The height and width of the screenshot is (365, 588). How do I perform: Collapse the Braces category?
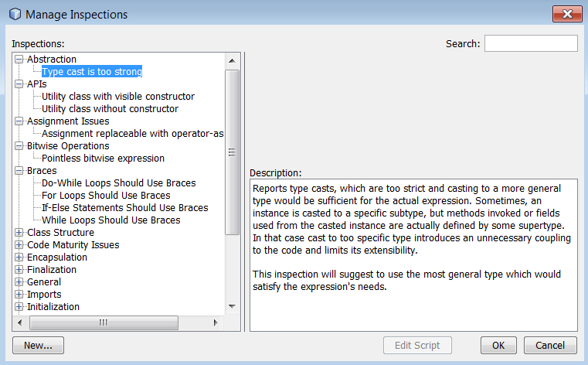pos(19,171)
